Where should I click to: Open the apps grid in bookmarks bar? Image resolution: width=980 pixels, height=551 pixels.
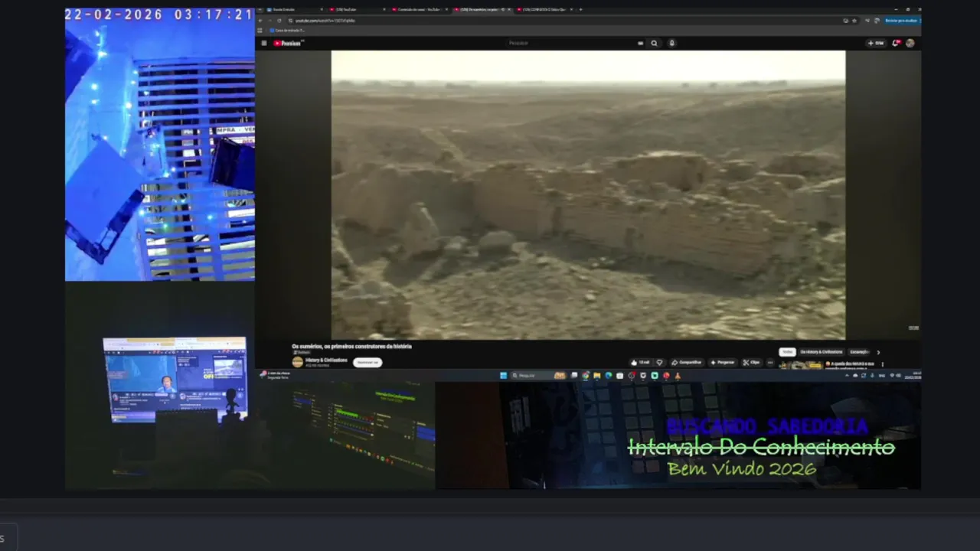260,30
